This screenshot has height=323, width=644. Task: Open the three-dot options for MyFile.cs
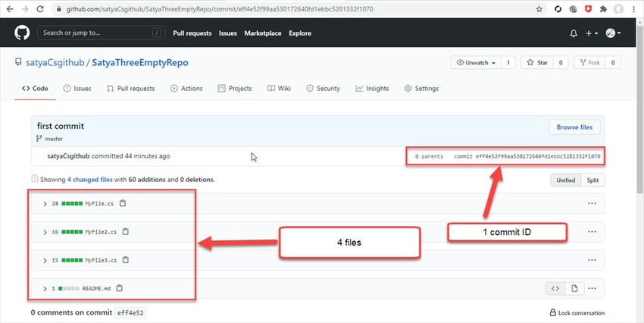coord(592,203)
